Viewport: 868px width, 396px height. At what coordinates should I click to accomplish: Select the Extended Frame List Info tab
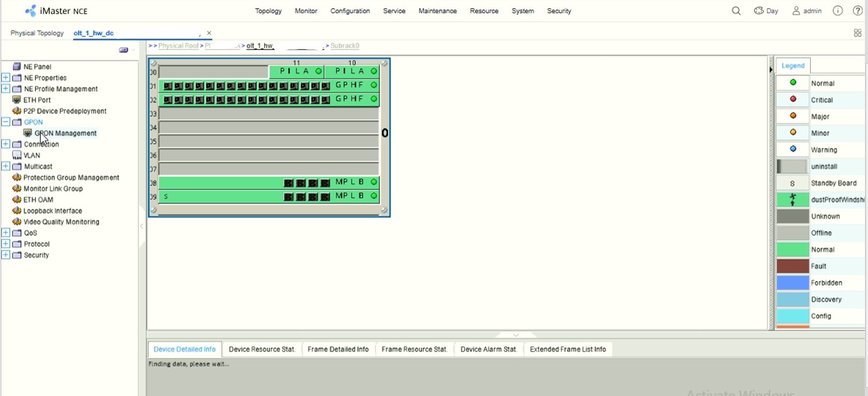pyautogui.click(x=568, y=349)
